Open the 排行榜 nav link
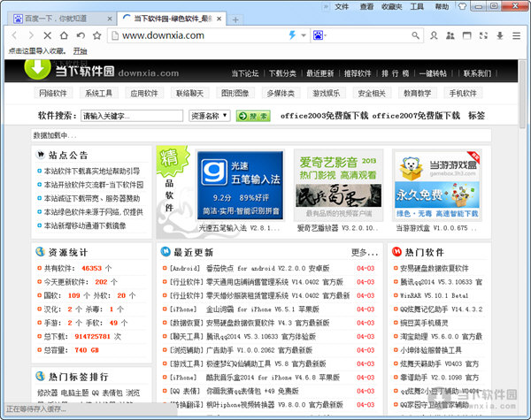This screenshot has height=420, width=531. (x=396, y=73)
